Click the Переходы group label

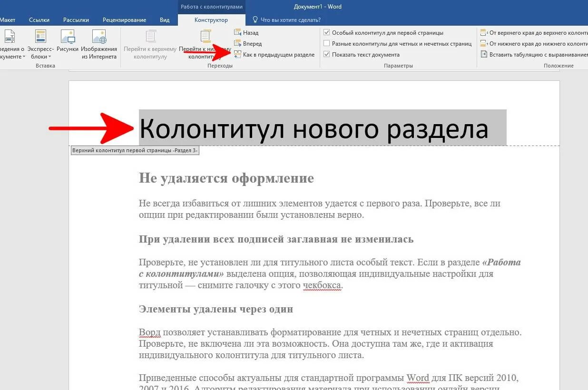pos(220,66)
